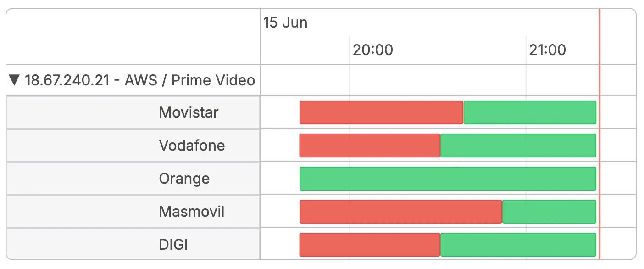Select Movistar's green available interval bar
644x269 pixels.
tap(530, 112)
